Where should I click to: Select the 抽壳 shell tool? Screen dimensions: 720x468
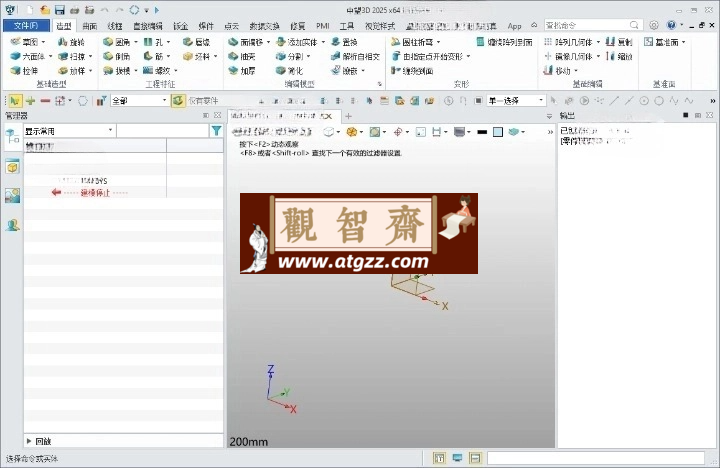[x=242, y=56]
